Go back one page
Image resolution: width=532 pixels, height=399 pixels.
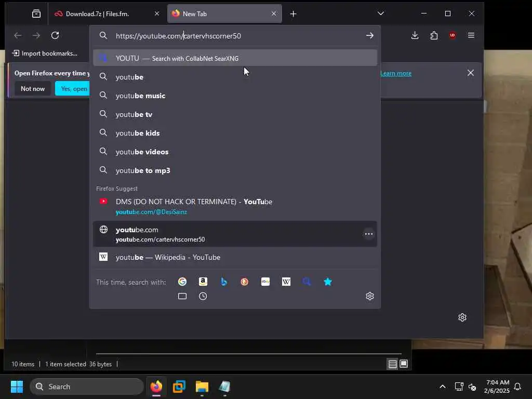coord(18,35)
